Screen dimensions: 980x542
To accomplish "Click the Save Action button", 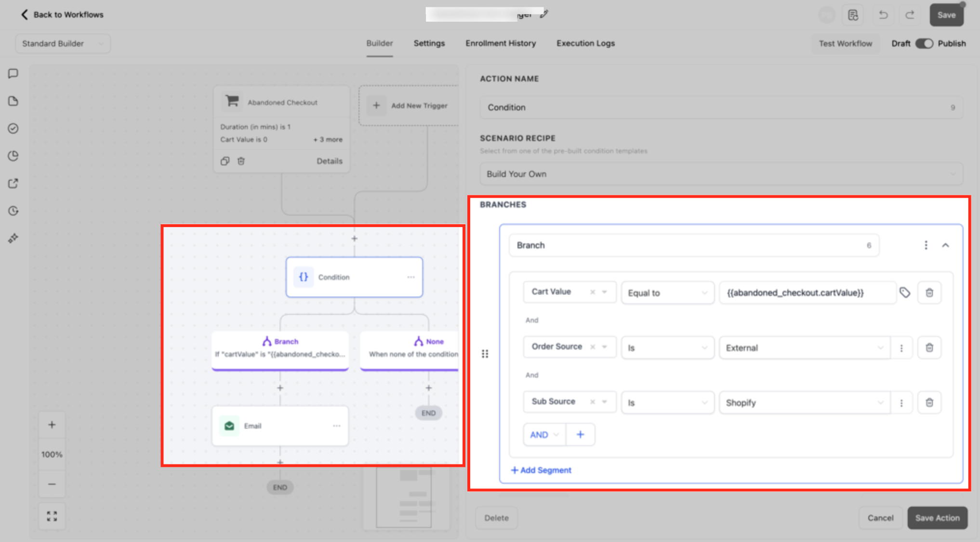I will coord(937,518).
